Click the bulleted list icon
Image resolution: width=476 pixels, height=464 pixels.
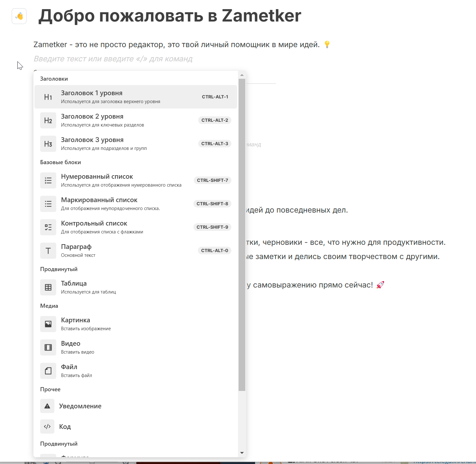tap(48, 204)
